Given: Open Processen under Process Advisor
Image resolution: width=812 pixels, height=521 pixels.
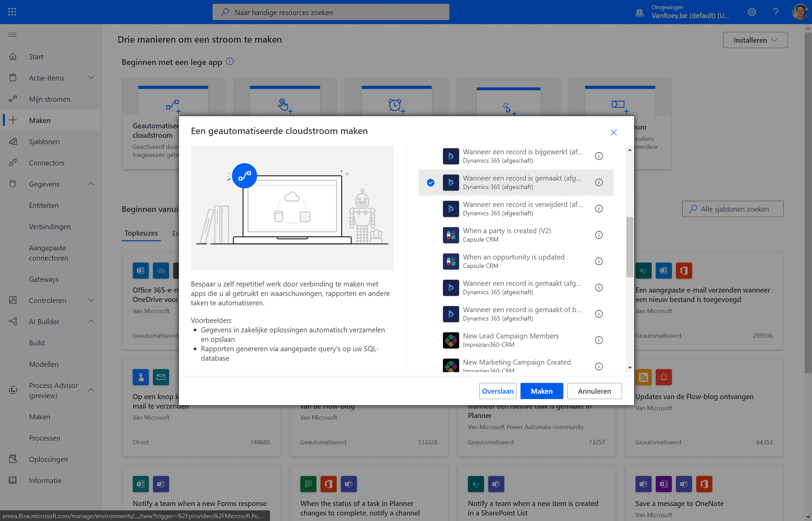Looking at the screenshot, I should click(x=45, y=438).
